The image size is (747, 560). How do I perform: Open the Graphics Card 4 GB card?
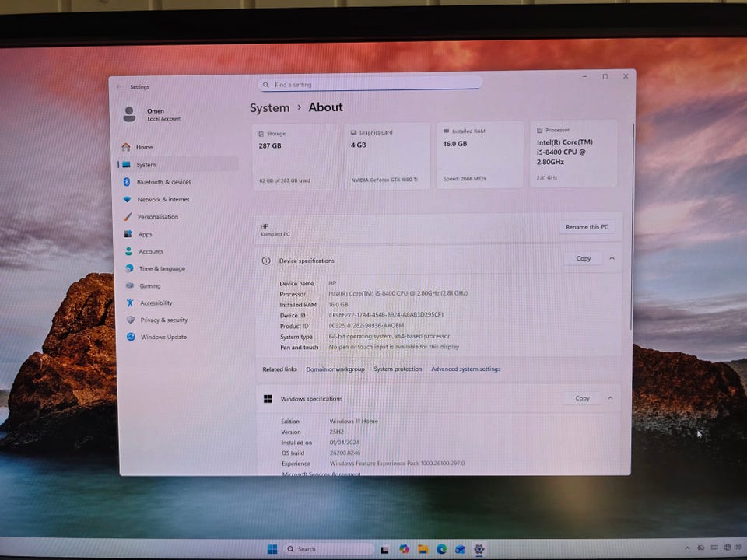387,156
